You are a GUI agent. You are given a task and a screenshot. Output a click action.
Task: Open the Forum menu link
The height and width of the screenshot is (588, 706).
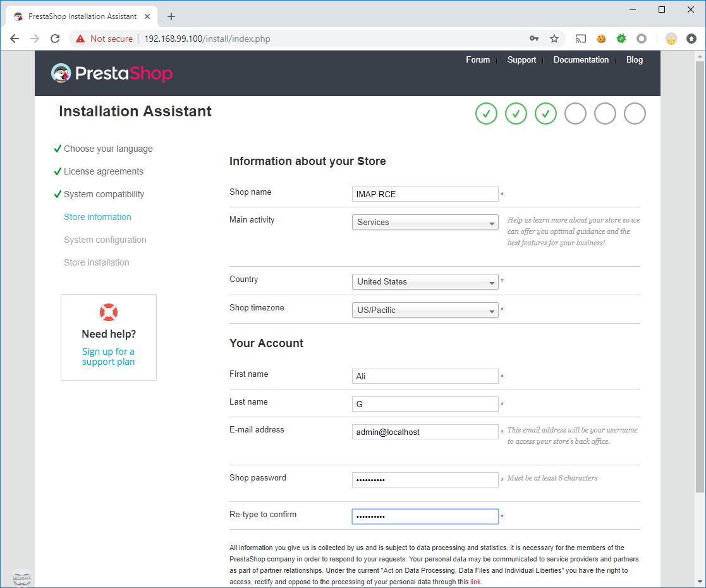pyautogui.click(x=478, y=60)
